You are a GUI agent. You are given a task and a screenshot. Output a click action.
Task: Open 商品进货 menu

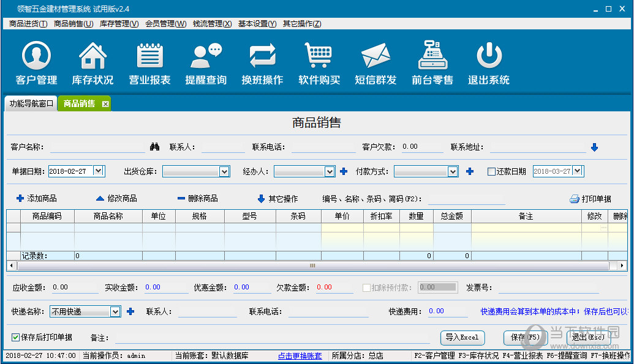tap(28, 24)
